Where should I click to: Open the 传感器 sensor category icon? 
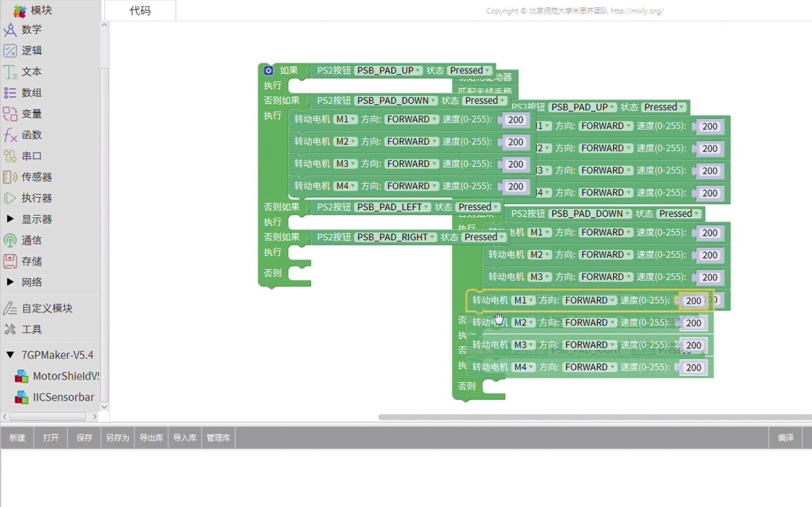pyautogui.click(x=10, y=177)
